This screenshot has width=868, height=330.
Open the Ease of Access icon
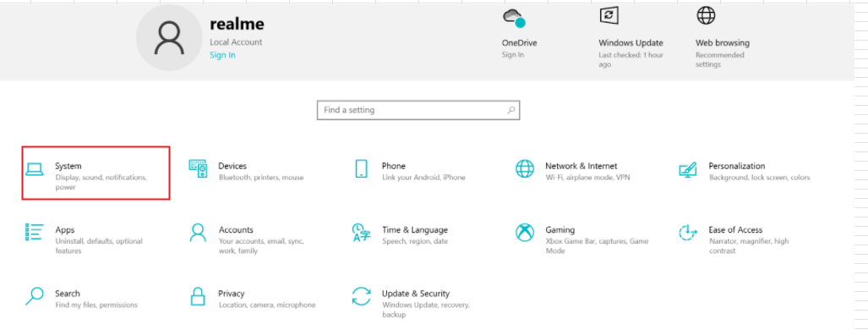687,233
